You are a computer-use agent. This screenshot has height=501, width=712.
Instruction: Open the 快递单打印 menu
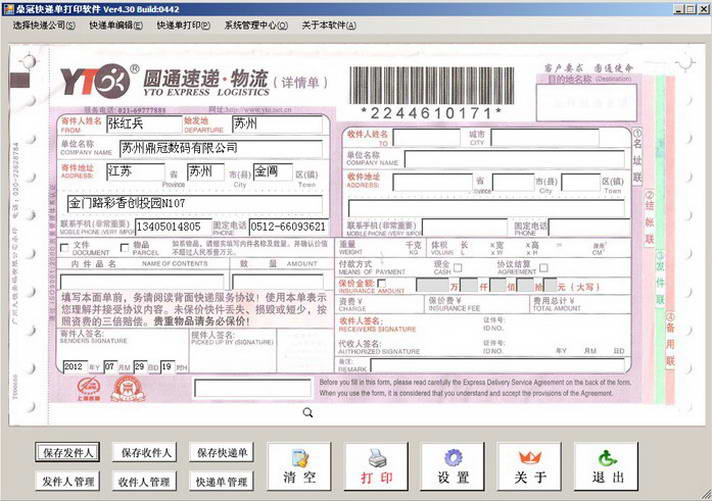(x=183, y=25)
